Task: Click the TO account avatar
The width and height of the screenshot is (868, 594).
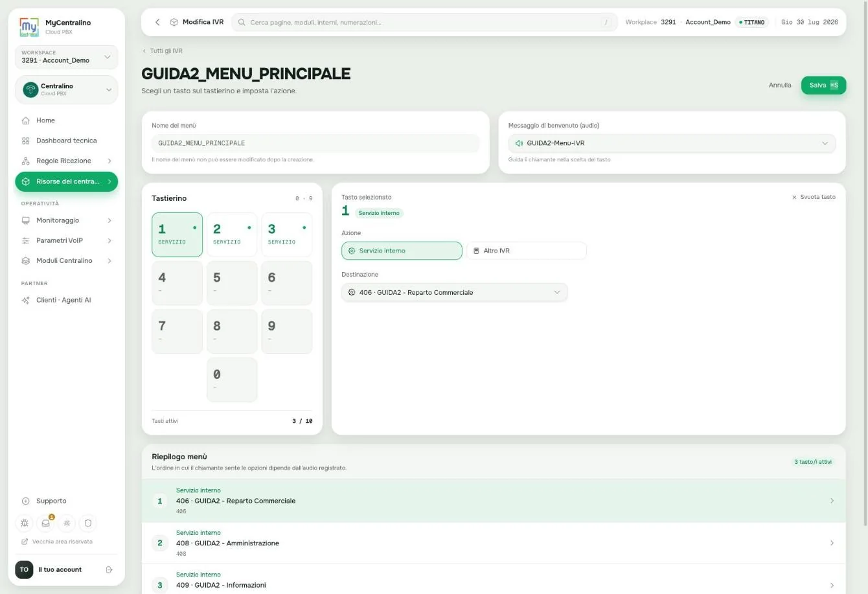Action: pyautogui.click(x=24, y=569)
